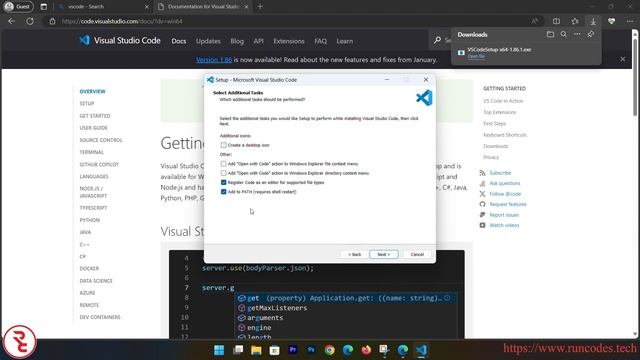This screenshot has height=360, width=640.
Task: Open the SETUP section in docs sidebar
Action: (87, 104)
